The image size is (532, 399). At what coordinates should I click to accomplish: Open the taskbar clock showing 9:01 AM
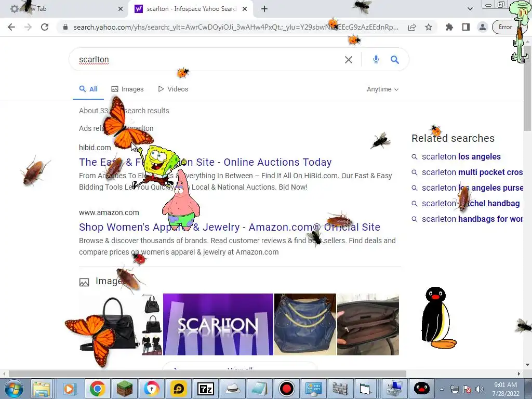[506, 389]
